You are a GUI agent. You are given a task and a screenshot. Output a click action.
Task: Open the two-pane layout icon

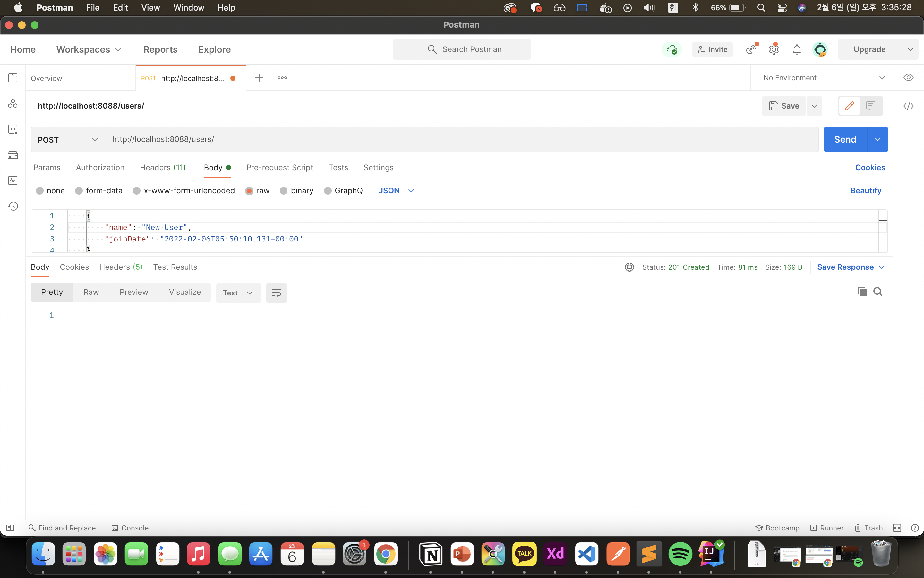coord(897,528)
